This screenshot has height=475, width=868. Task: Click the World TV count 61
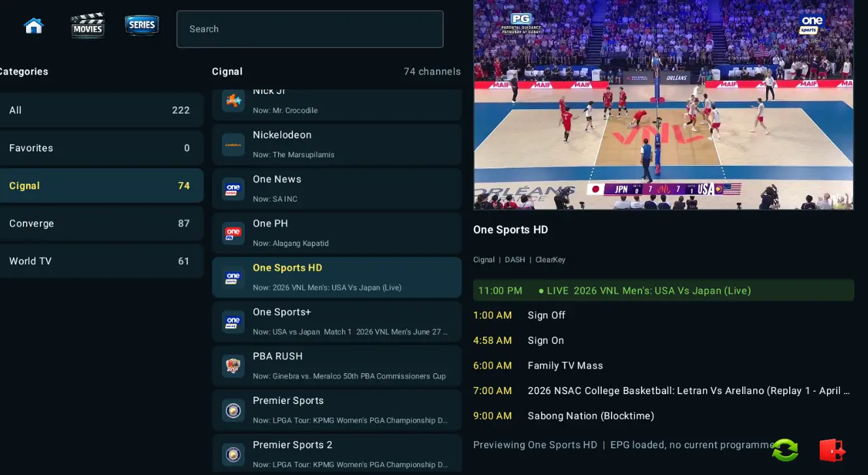(x=184, y=261)
